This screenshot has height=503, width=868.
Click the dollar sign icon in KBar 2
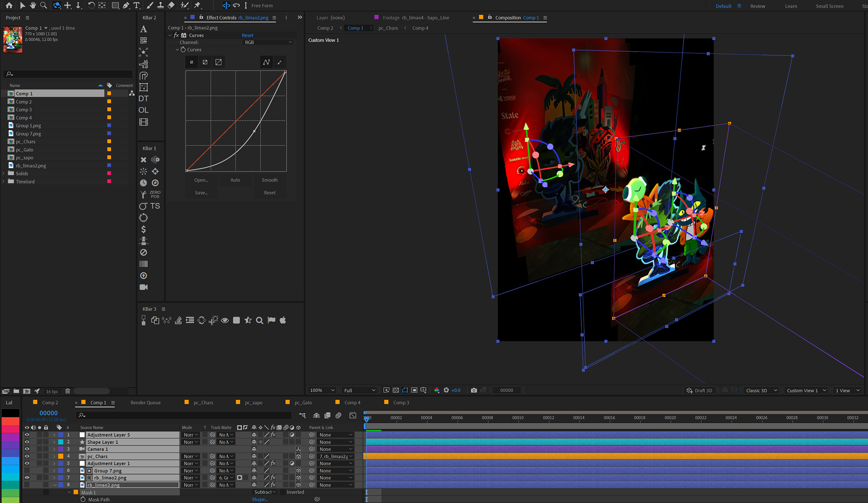click(144, 230)
